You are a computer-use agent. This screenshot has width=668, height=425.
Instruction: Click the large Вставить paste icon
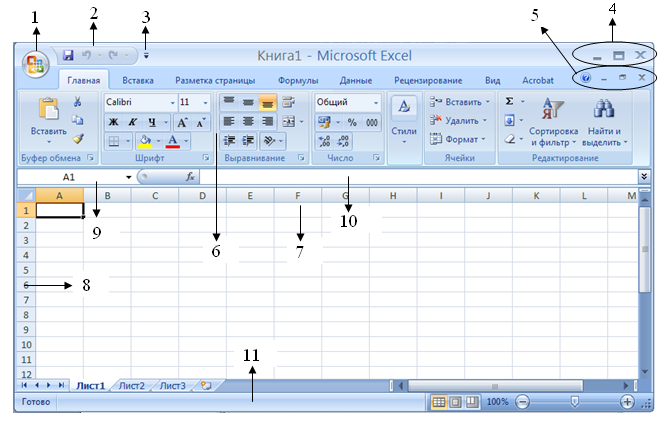click(x=48, y=108)
